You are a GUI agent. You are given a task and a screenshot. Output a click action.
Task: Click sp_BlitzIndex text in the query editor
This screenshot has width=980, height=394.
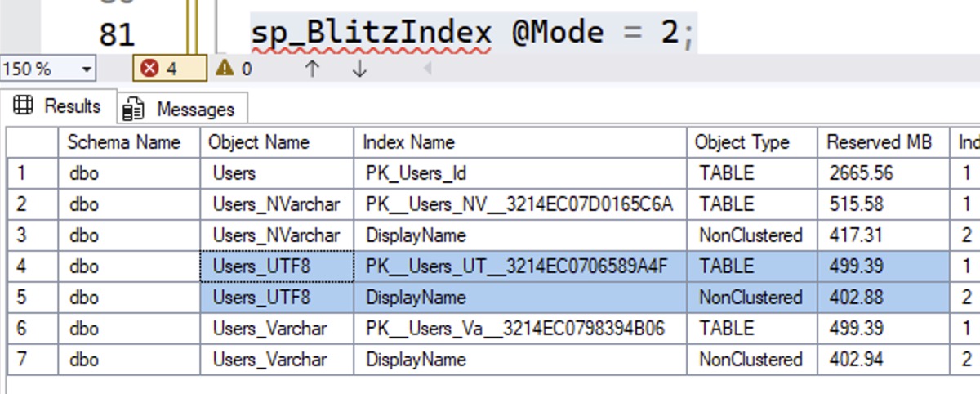(371, 33)
